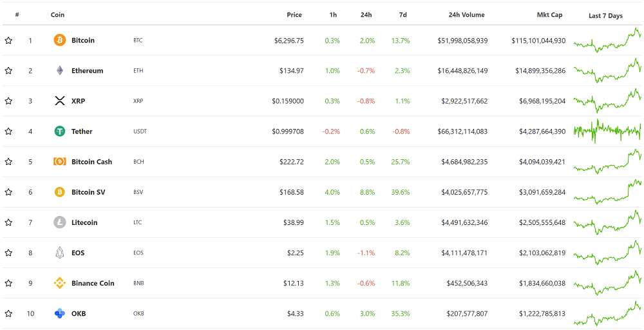The height and width of the screenshot is (330, 644).
Task: Toggle the Litecoin favorite star
Action: click(8, 222)
